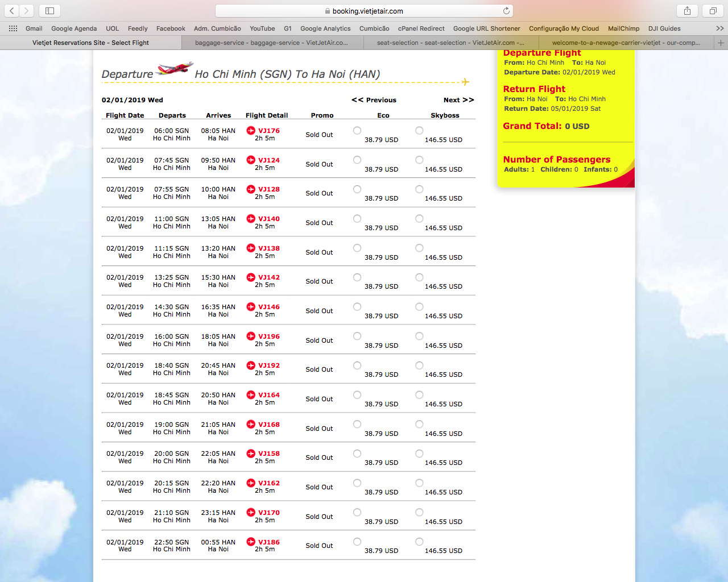Open the VJ162 flight number link

coord(269,483)
